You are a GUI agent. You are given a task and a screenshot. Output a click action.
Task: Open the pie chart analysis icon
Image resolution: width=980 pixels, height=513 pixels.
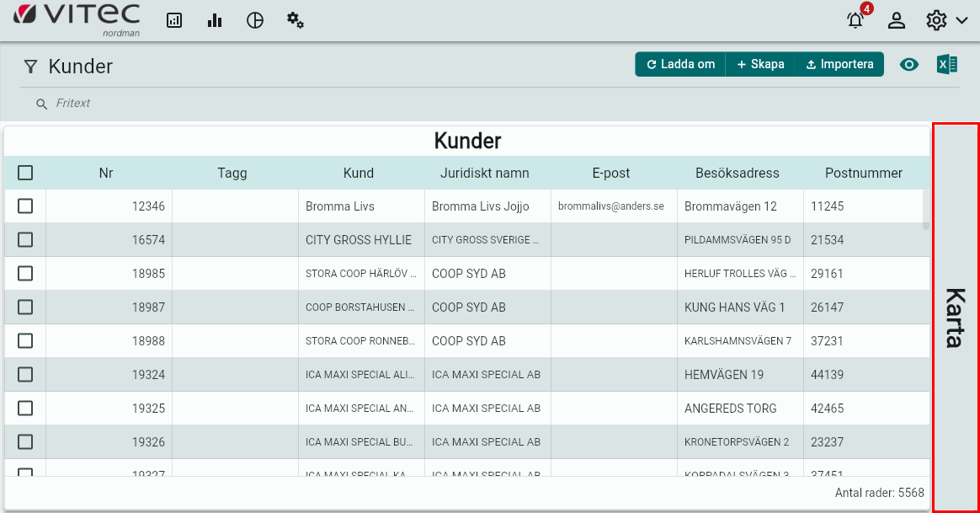click(x=255, y=20)
